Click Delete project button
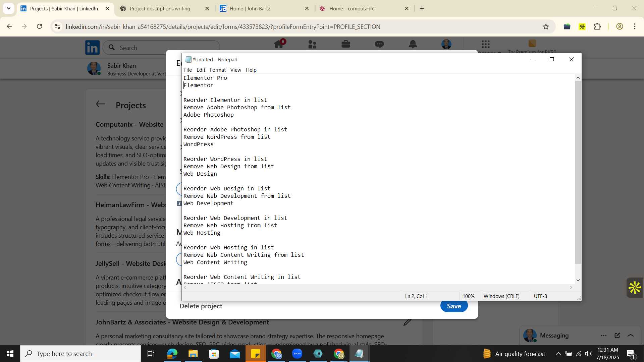 coord(201,306)
